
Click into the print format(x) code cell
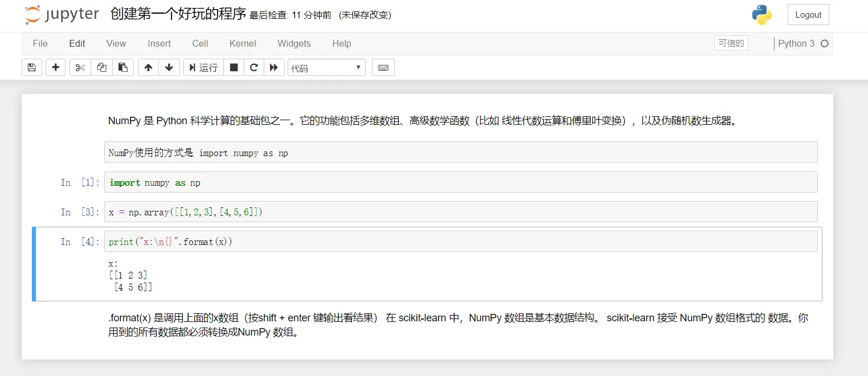click(461, 242)
